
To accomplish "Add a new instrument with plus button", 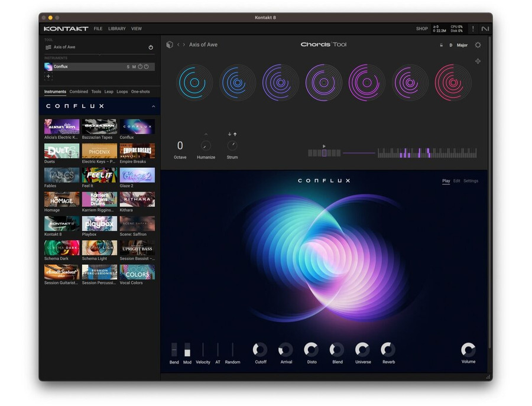I will tap(48, 76).
